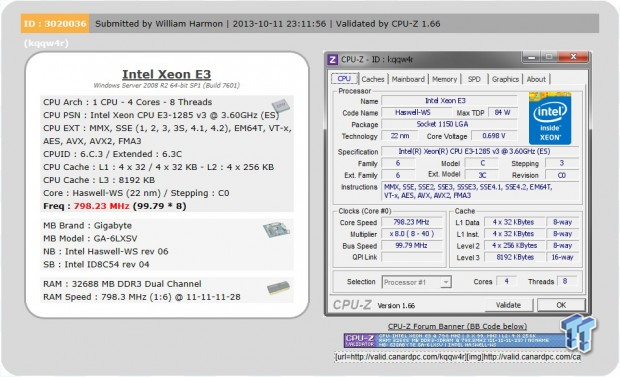620x377 pixels.
Task: Click the CPU-Z purple Z title icon
Action: [x=333, y=59]
